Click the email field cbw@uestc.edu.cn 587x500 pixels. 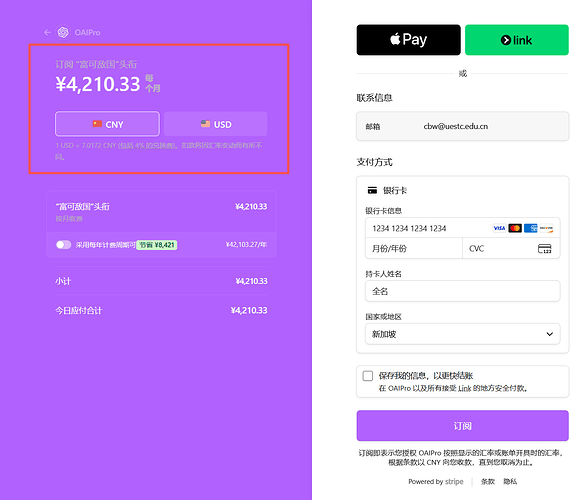pyautogui.click(x=463, y=126)
